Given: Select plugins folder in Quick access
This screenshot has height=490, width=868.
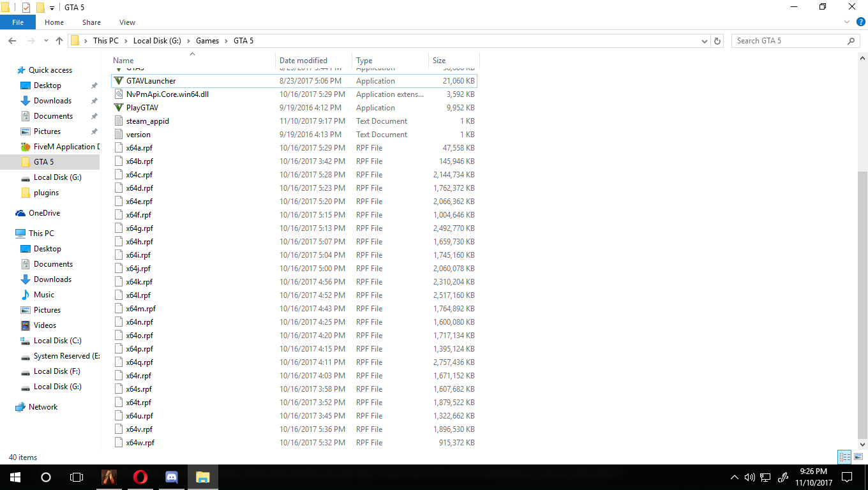Looking at the screenshot, I should (x=46, y=193).
